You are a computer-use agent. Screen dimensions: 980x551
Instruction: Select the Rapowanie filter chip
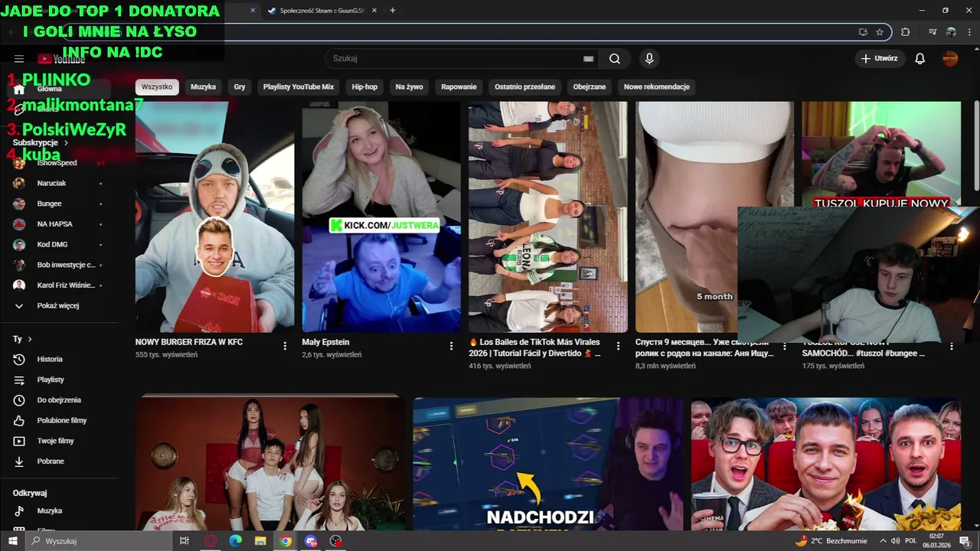459,86
